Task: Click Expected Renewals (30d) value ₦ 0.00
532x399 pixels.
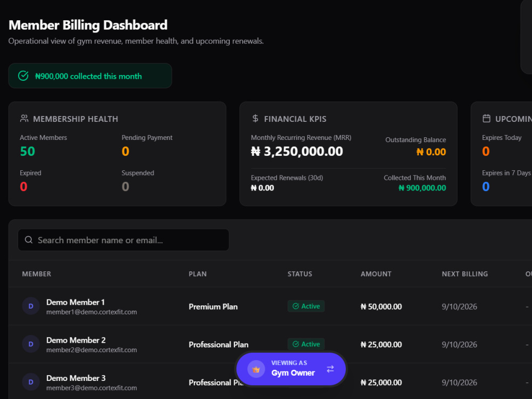Action: (x=262, y=188)
